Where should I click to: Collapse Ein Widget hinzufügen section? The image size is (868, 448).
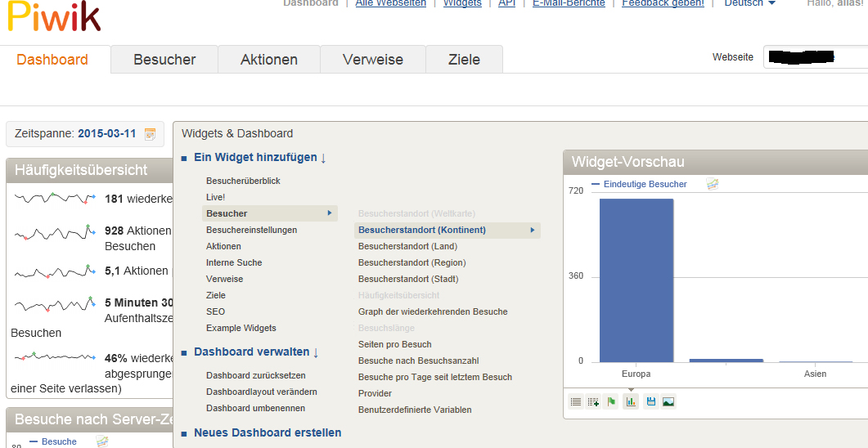(260, 158)
